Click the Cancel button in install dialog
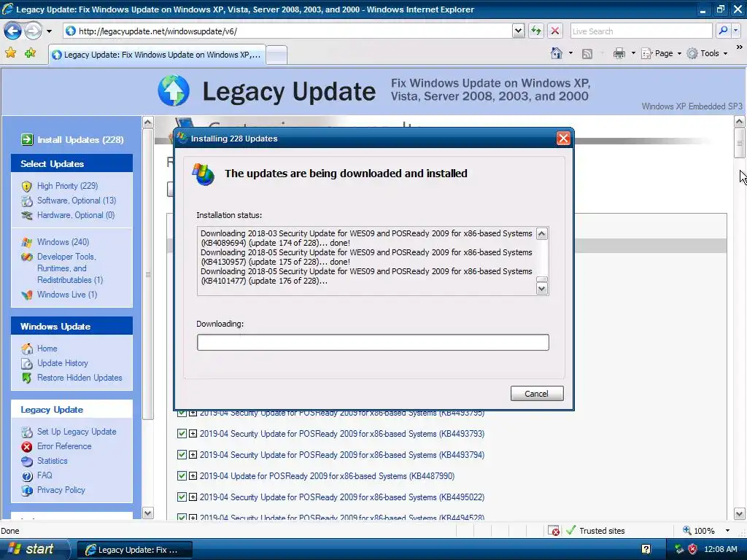Viewport: 747px width, 560px height. (x=537, y=394)
